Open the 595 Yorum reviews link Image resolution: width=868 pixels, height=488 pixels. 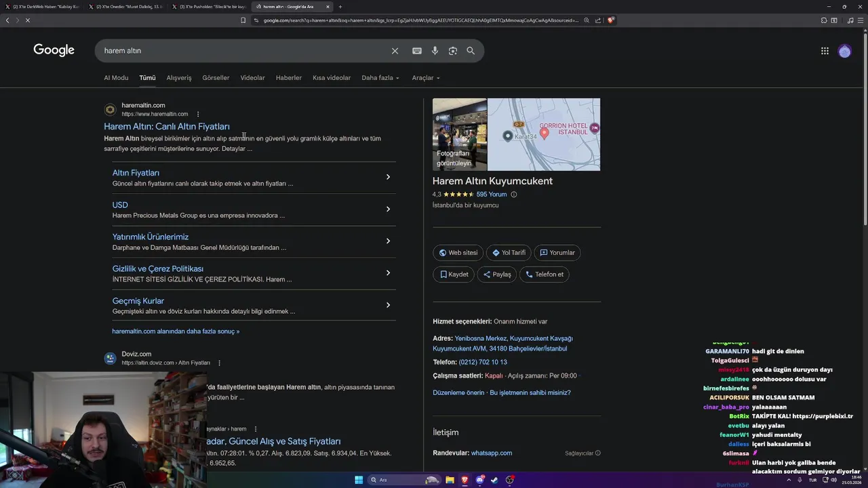(x=492, y=195)
